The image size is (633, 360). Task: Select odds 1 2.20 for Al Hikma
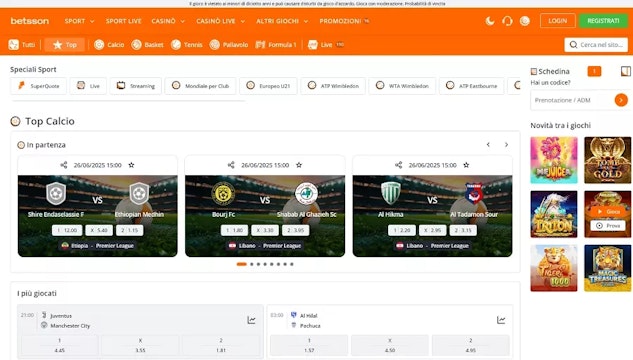click(402, 230)
